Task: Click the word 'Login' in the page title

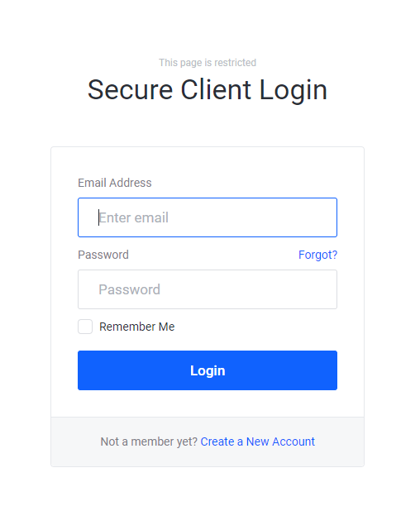Action: point(294,90)
